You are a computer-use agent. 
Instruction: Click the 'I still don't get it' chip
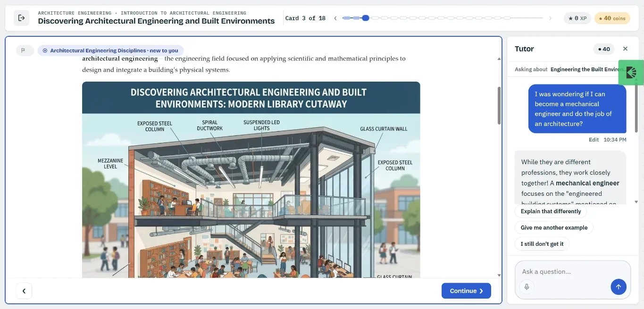coord(542,244)
